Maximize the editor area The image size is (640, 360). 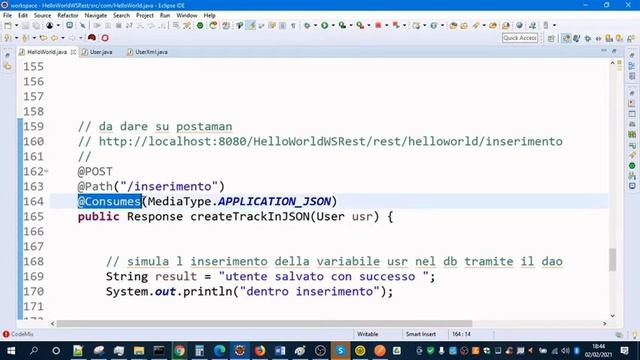[614, 51]
